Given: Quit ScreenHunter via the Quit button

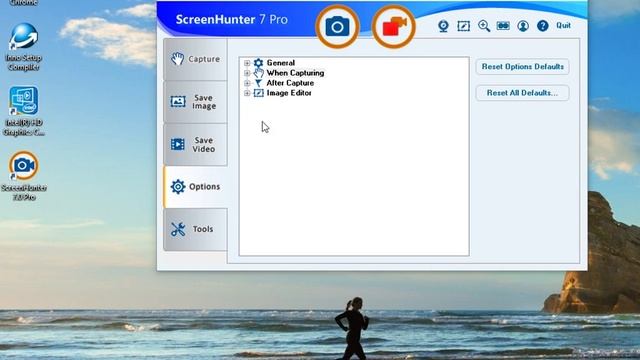Looking at the screenshot, I should (x=563, y=25).
